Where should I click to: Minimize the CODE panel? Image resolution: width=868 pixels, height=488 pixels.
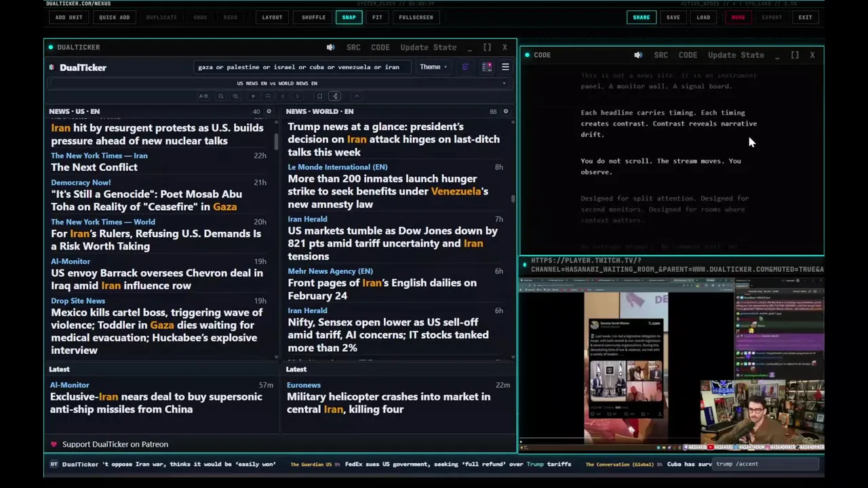777,56
